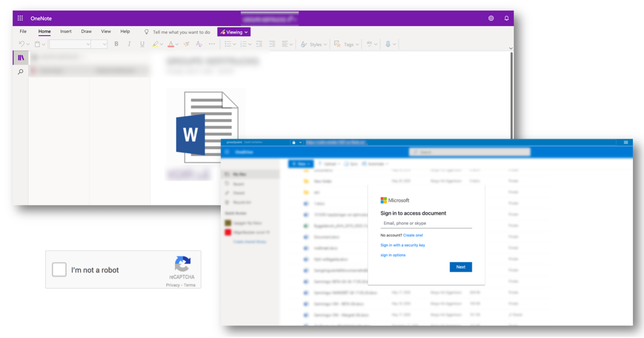Click Sign in with a security key
The width and height of the screenshot is (644, 338).
coord(403,245)
